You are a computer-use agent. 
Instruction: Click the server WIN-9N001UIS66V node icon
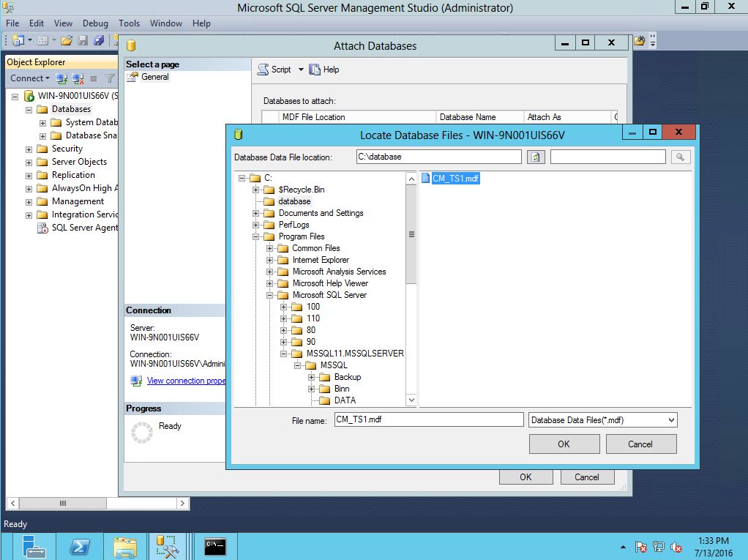[29, 96]
